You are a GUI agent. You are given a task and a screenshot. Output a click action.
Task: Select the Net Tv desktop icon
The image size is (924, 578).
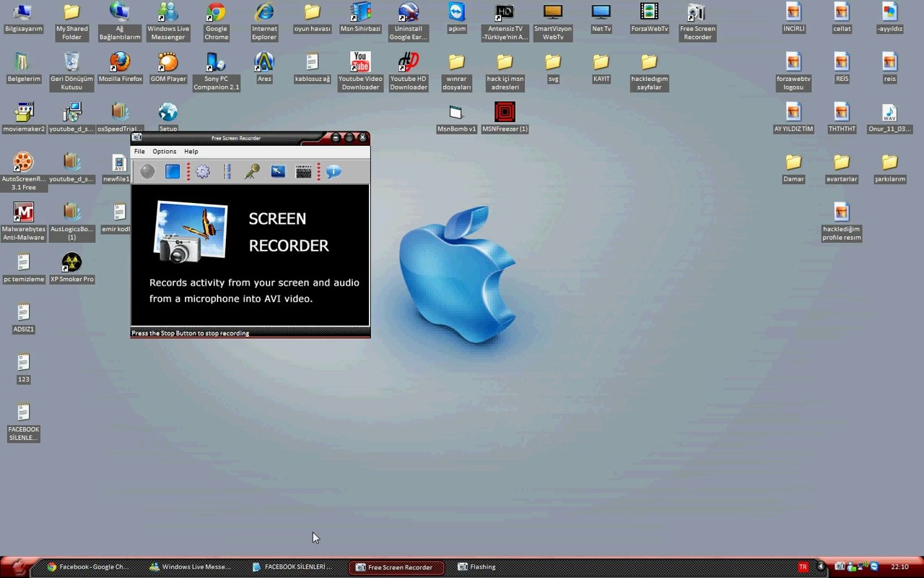pos(601,18)
